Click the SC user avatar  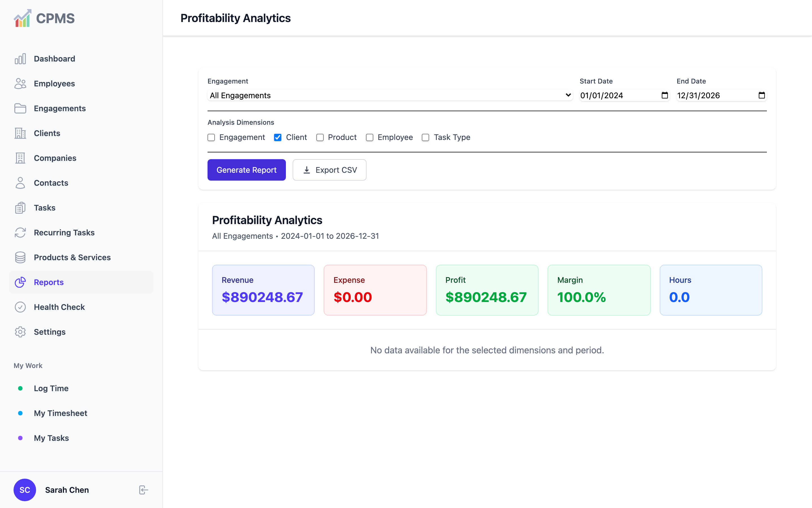pos(25,490)
